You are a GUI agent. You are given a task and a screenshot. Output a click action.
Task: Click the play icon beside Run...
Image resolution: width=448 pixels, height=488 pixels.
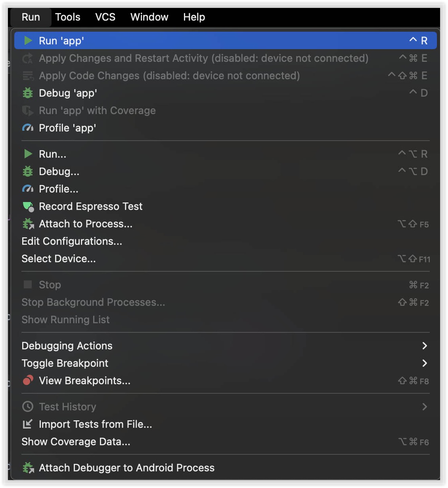coord(28,154)
